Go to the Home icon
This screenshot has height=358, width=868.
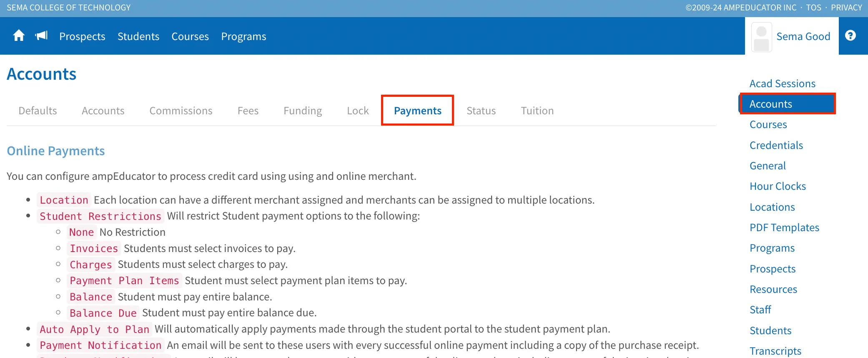19,36
